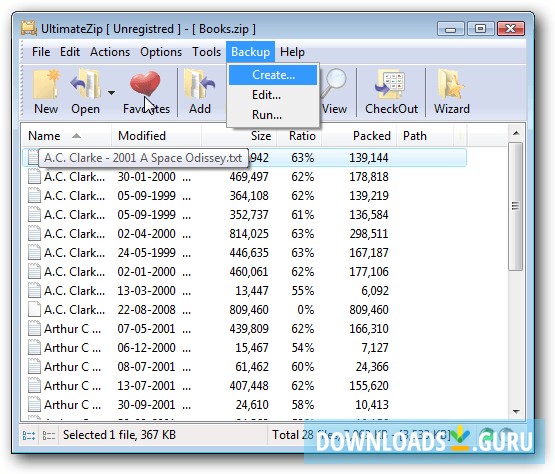Select the file row with size 364,108
The width and height of the screenshot is (555, 474).
click(x=244, y=196)
